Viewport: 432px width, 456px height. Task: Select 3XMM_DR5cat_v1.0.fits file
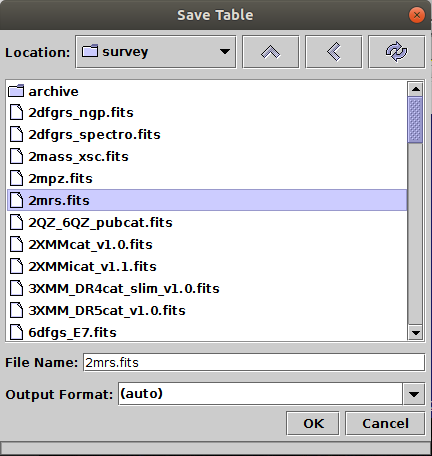(207, 310)
